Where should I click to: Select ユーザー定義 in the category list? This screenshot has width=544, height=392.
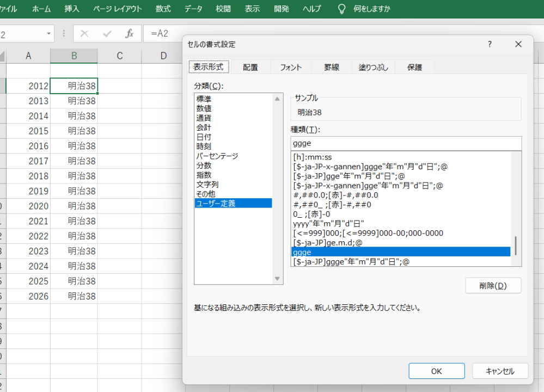(233, 203)
